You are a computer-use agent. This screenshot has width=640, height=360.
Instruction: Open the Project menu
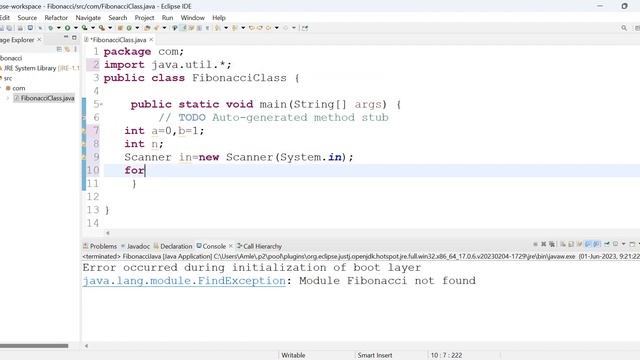(x=144, y=18)
